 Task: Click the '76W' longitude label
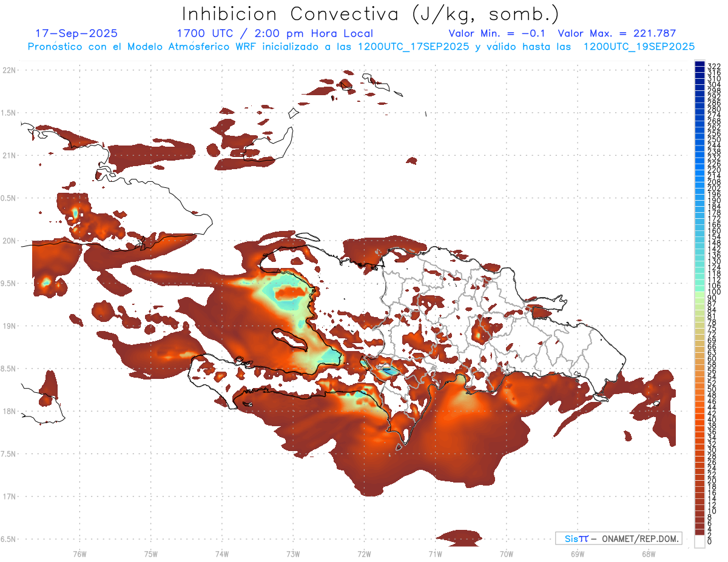[x=79, y=553]
